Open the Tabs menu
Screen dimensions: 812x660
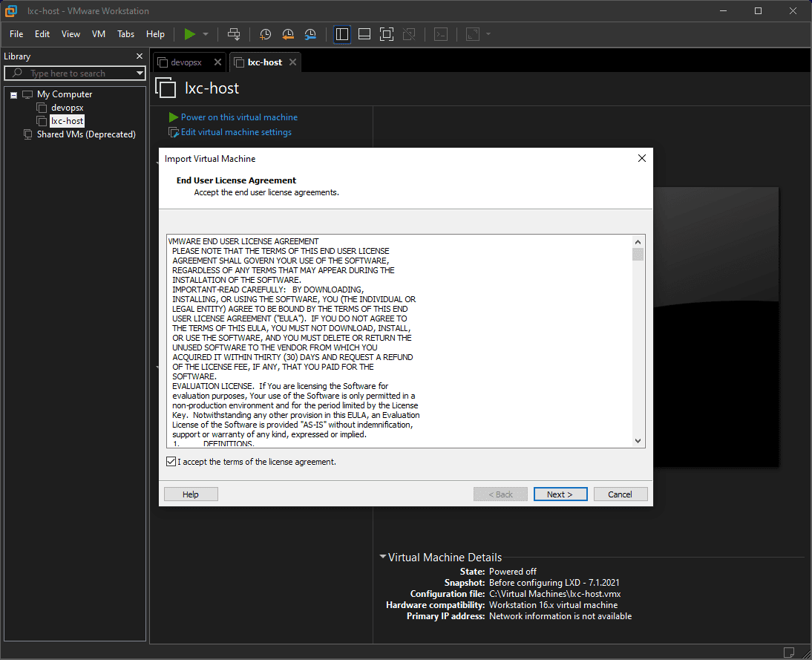pos(125,34)
